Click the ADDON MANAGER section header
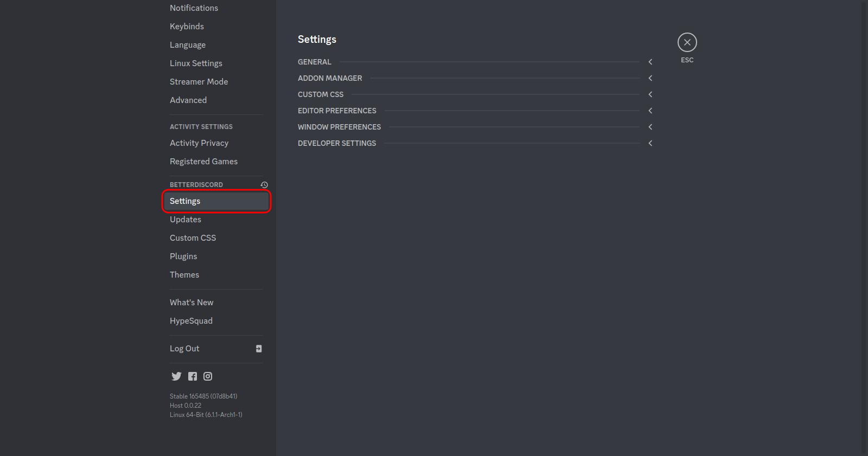 330,78
